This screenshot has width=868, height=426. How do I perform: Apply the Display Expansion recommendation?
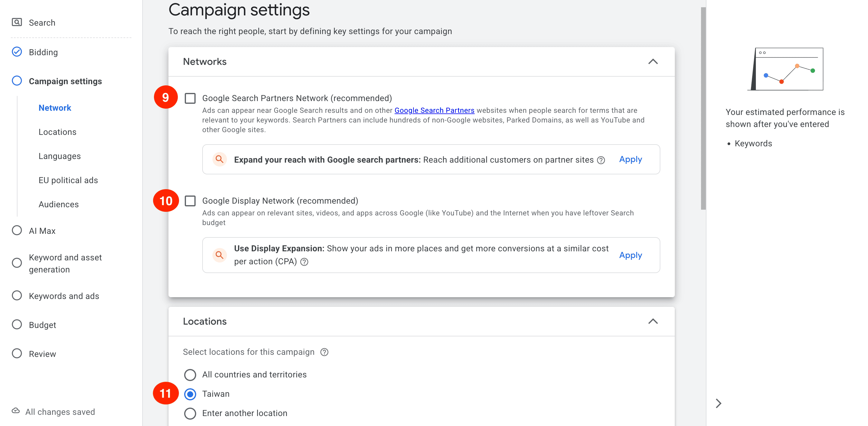(x=631, y=255)
